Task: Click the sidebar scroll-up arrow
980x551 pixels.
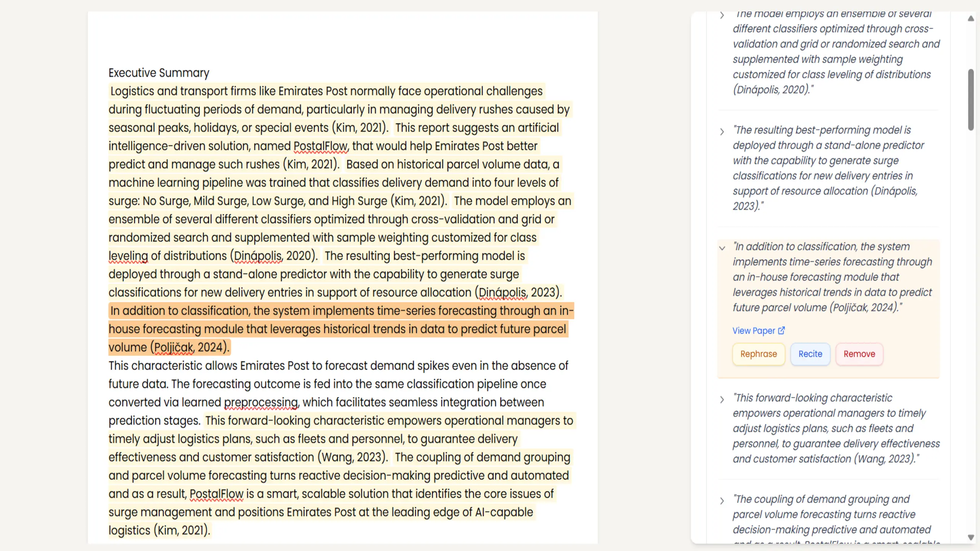Action: click(x=971, y=18)
